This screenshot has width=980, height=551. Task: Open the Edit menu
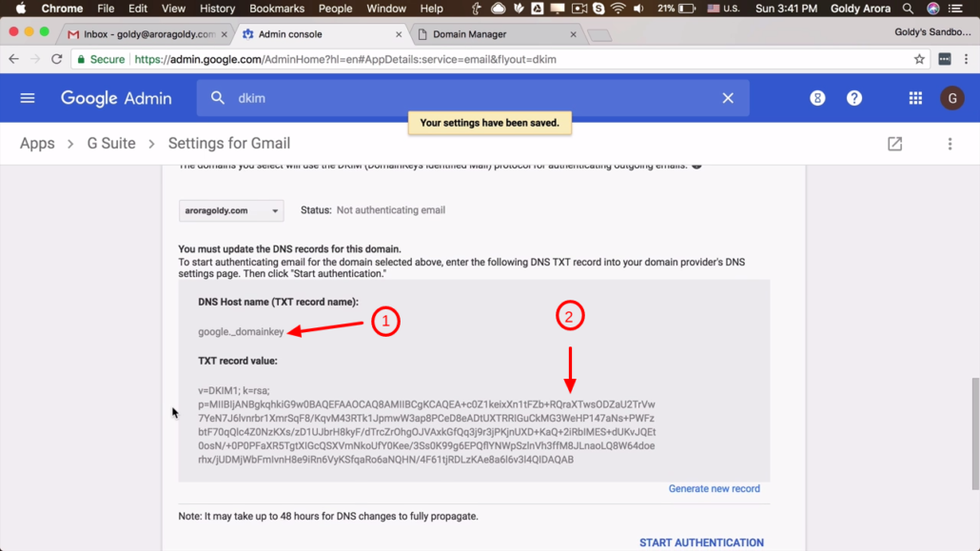[x=138, y=9]
